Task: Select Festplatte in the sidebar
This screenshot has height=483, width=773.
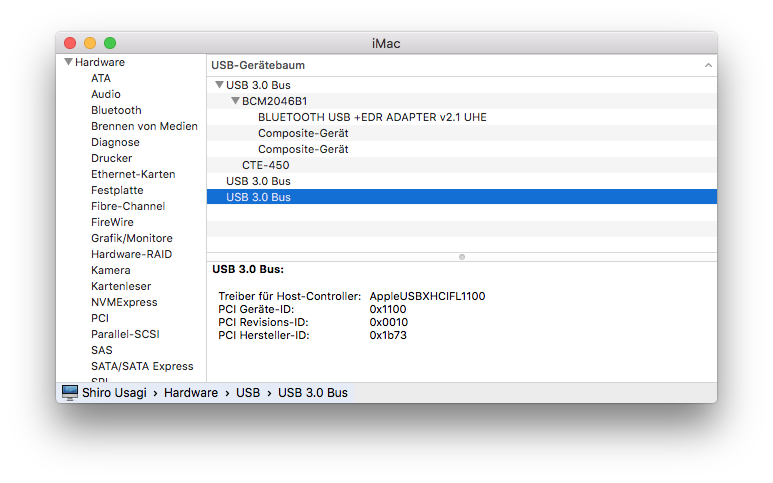Action: pyautogui.click(x=117, y=190)
